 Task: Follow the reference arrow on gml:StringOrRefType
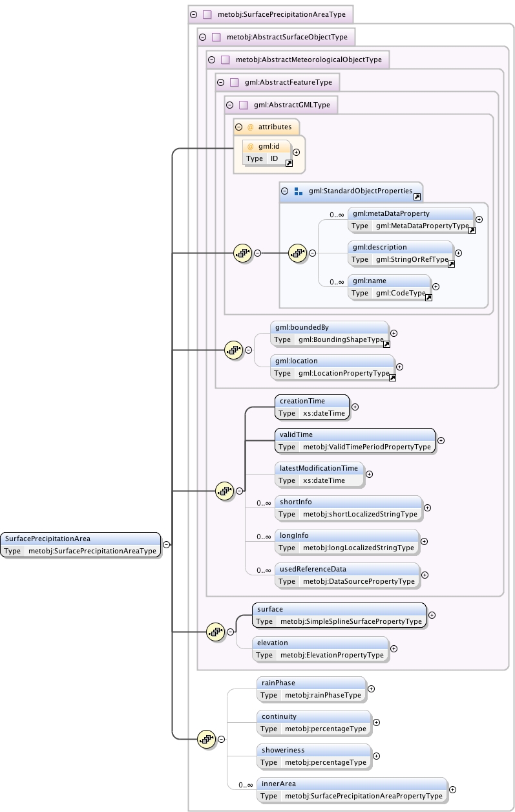tap(452, 264)
